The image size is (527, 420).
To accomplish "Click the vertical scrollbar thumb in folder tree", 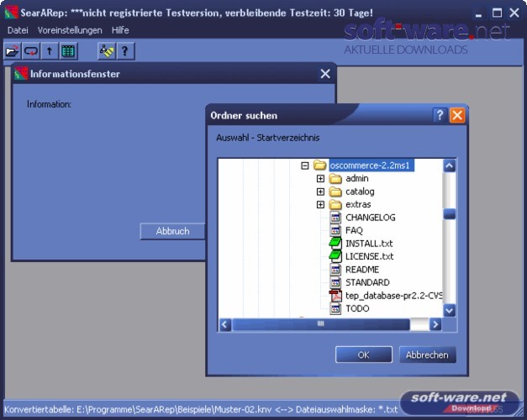I will pyautogui.click(x=450, y=213).
